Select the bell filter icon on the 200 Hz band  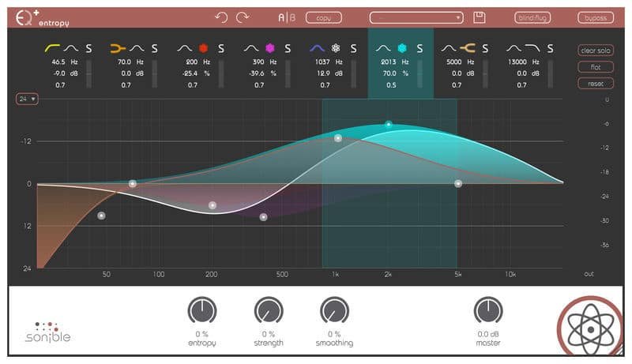coord(185,48)
